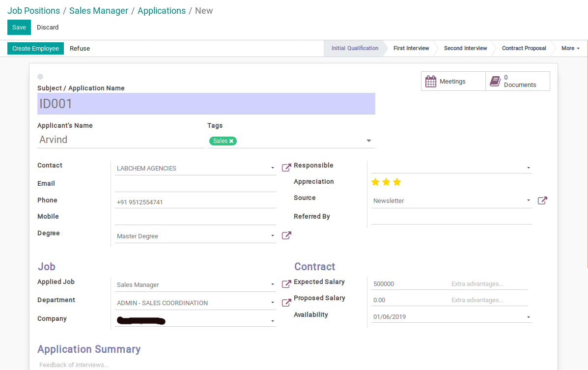Expand the More stages dropdown
The height and width of the screenshot is (370, 588).
click(570, 48)
